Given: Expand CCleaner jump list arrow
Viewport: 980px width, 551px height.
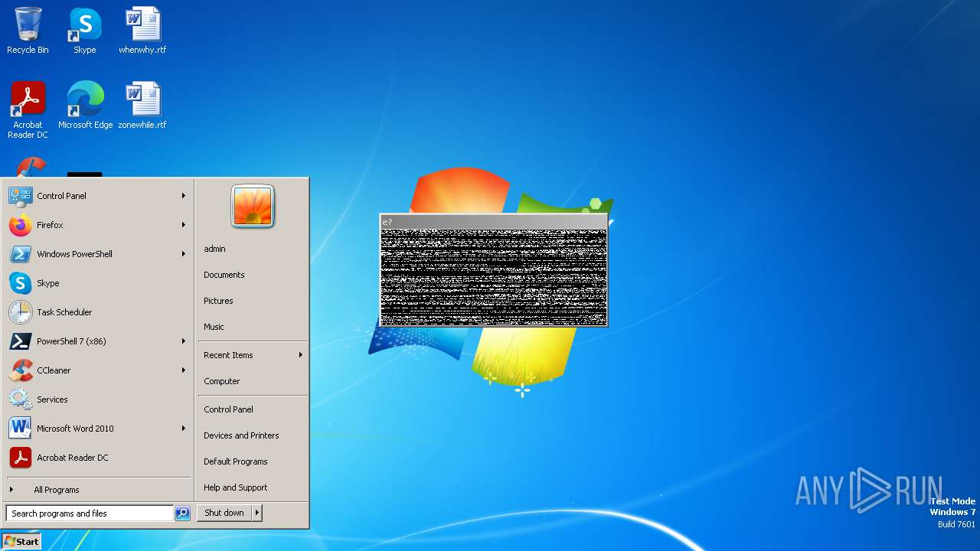Looking at the screenshot, I should [184, 370].
